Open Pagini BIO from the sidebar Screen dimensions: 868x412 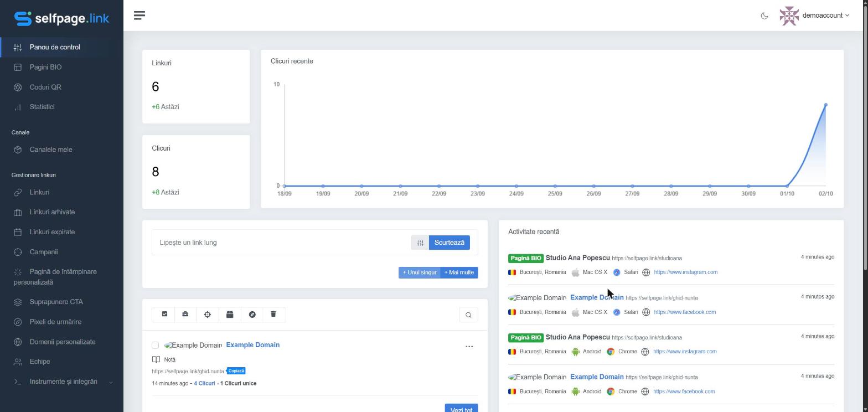(x=45, y=67)
